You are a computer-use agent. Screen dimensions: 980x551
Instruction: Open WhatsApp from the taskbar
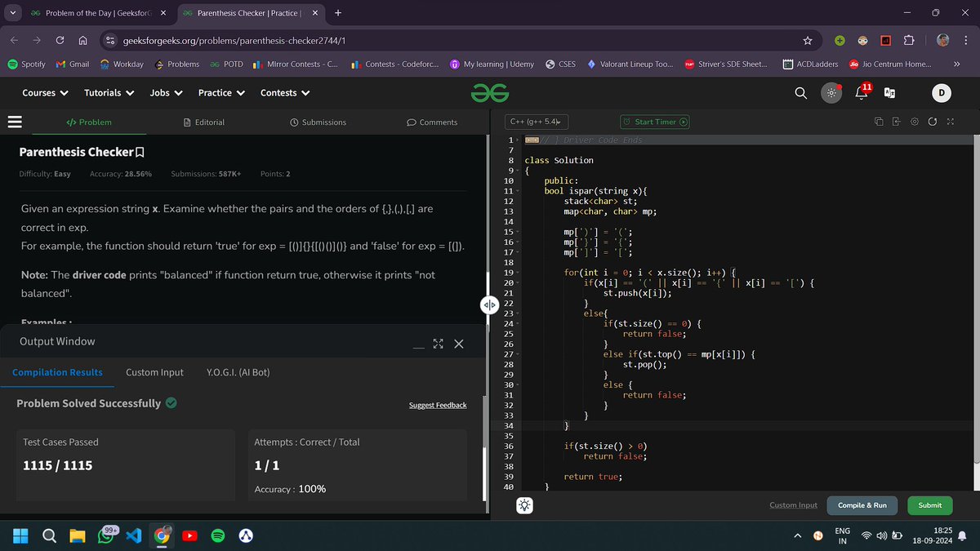tap(106, 536)
